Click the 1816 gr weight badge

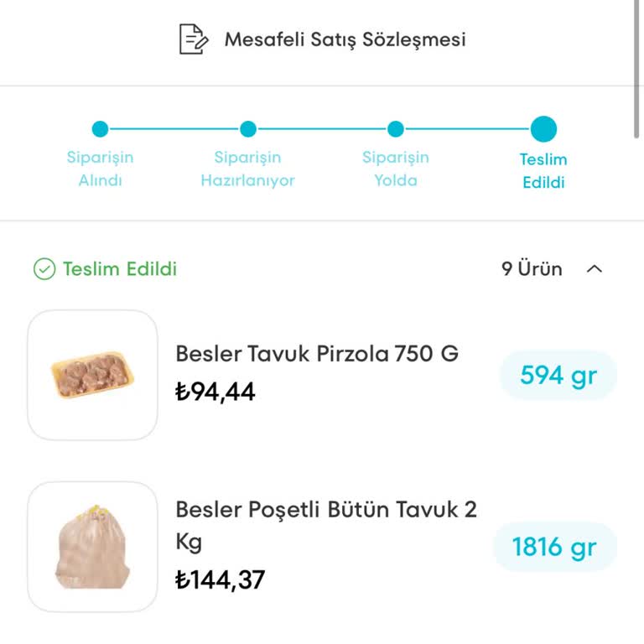(x=554, y=547)
